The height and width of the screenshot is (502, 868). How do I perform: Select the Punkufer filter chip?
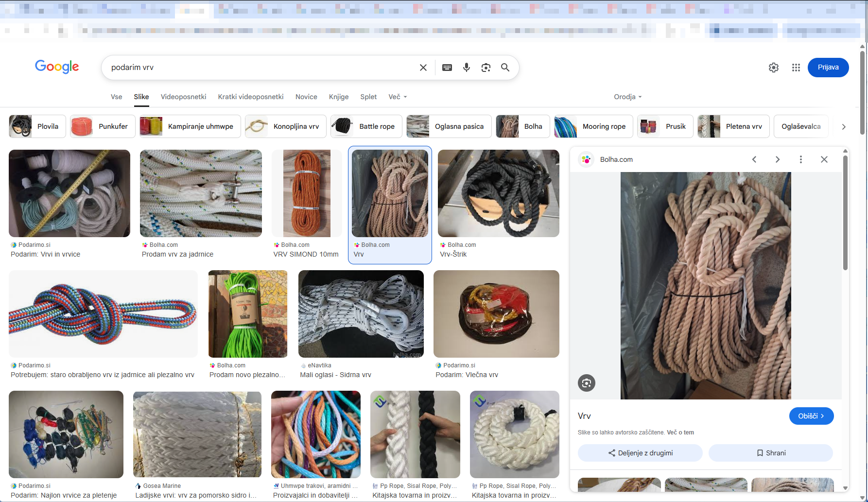click(103, 126)
